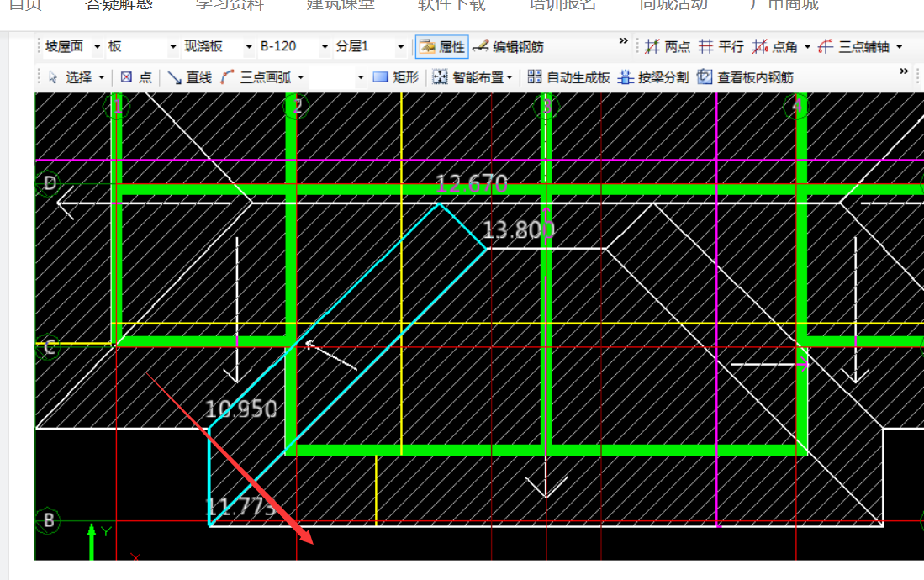The image size is (924, 580).
Task: Open the 属性 properties panel
Action: point(442,46)
